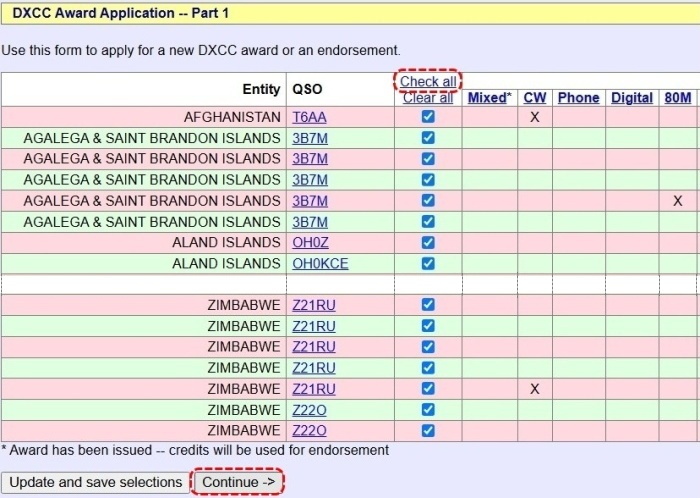This screenshot has width=700, height=498.
Task: Open the OH0Z QSO link
Action: (x=310, y=243)
